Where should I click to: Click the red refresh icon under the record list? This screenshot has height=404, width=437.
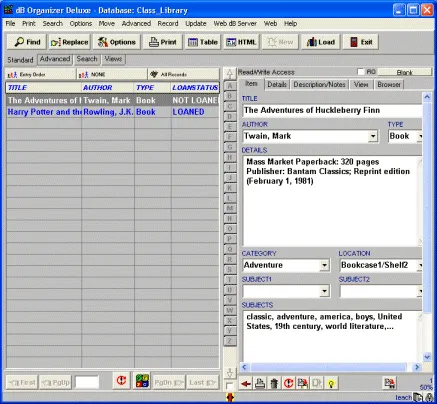pos(121,381)
